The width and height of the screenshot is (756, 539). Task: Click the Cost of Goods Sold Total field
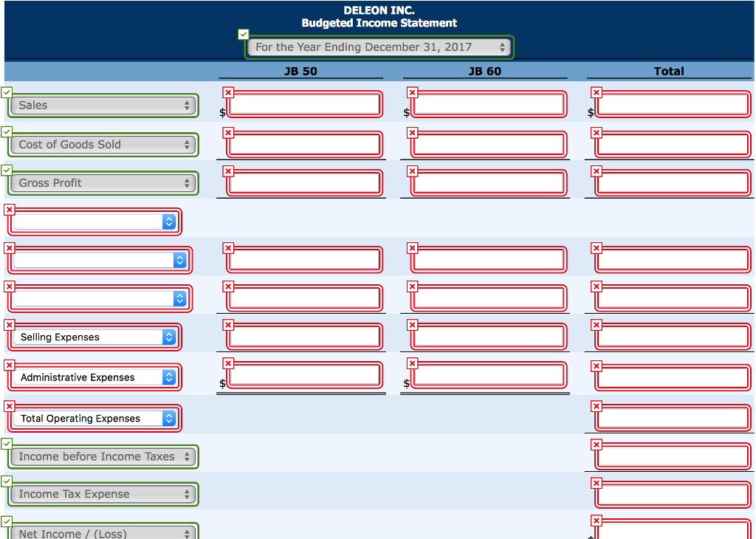point(673,144)
